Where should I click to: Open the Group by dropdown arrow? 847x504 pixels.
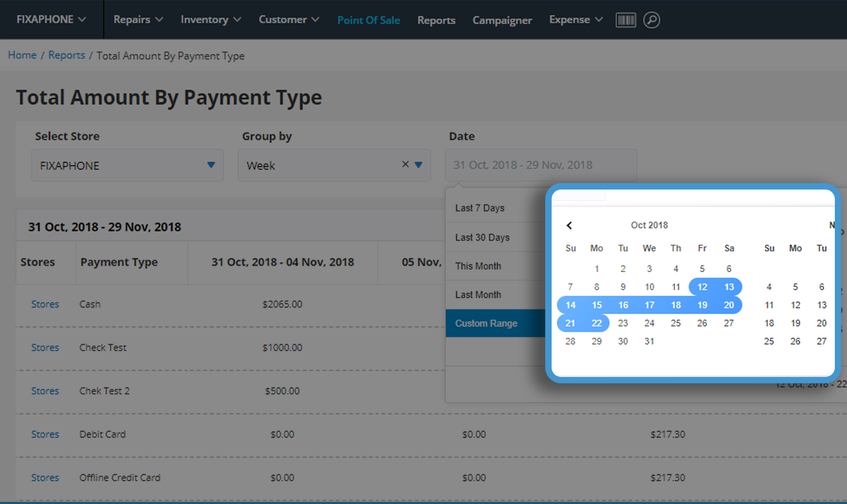point(419,165)
